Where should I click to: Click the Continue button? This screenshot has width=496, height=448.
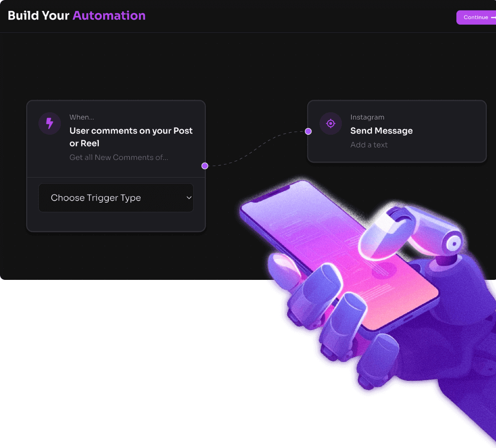coord(476,17)
